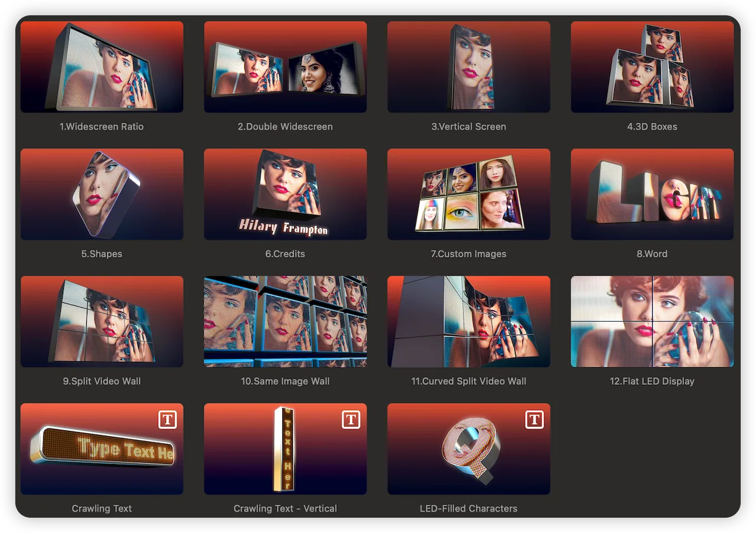
Task: Select the 1.Widescreen Ratio preset thumbnail
Action: click(x=102, y=67)
